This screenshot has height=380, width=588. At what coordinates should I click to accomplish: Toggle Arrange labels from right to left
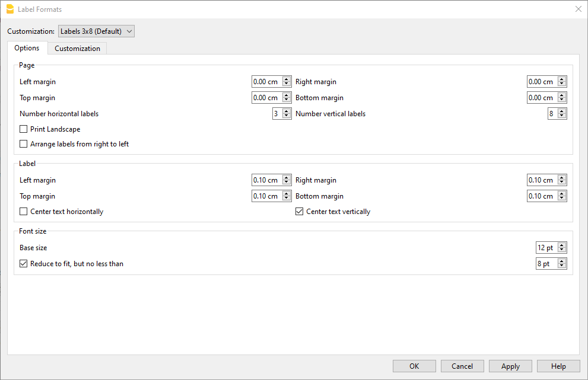(x=24, y=144)
